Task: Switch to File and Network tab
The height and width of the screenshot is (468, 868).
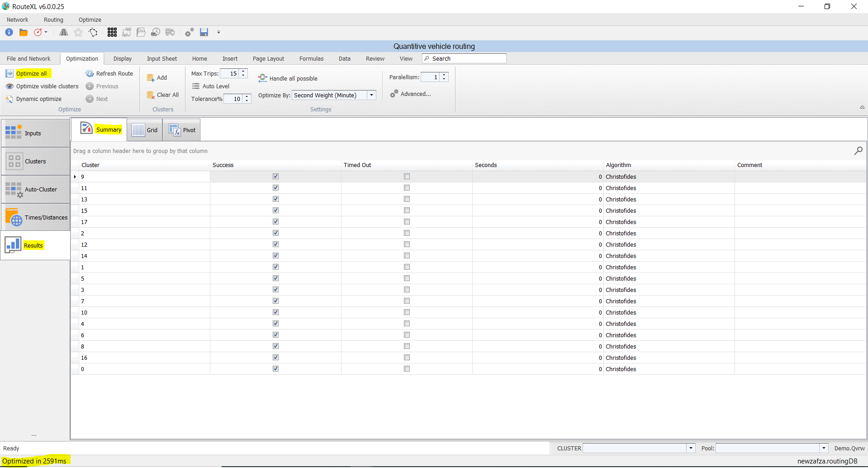Action: point(28,58)
